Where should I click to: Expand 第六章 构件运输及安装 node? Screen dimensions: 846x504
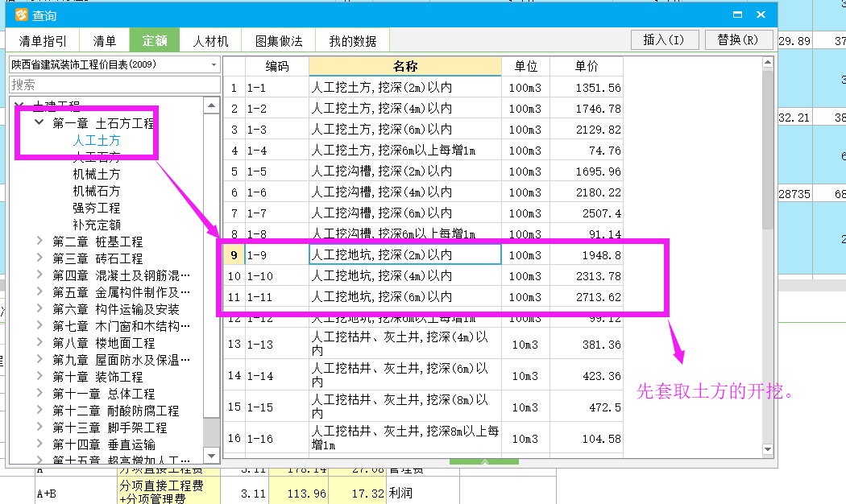pyautogui.click(x=39, y=308)
